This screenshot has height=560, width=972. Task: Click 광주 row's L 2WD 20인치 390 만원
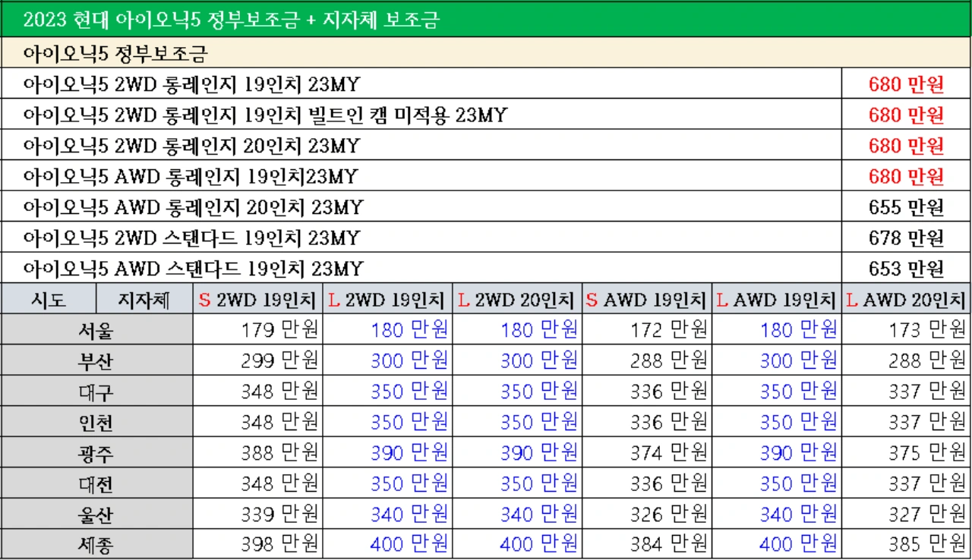[x=539, y=453]
